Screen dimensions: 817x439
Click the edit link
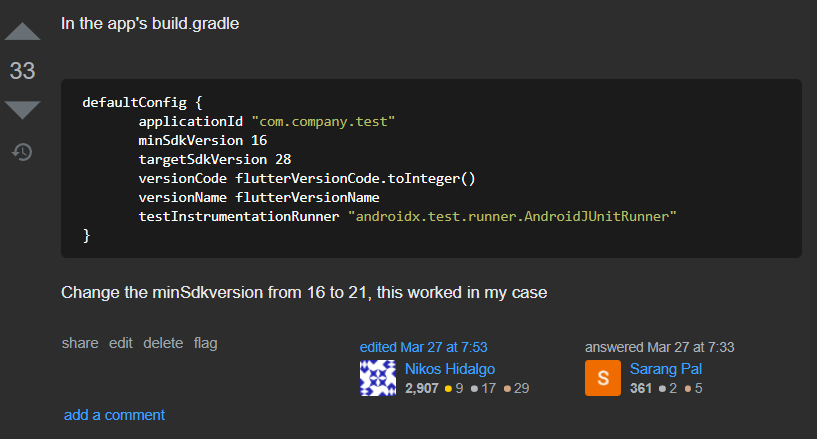121,343
